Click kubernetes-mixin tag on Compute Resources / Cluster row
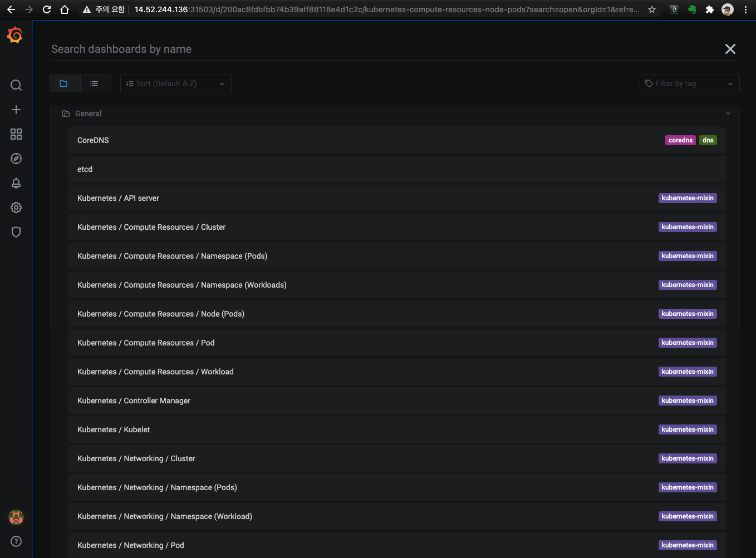 pos(688,227)
